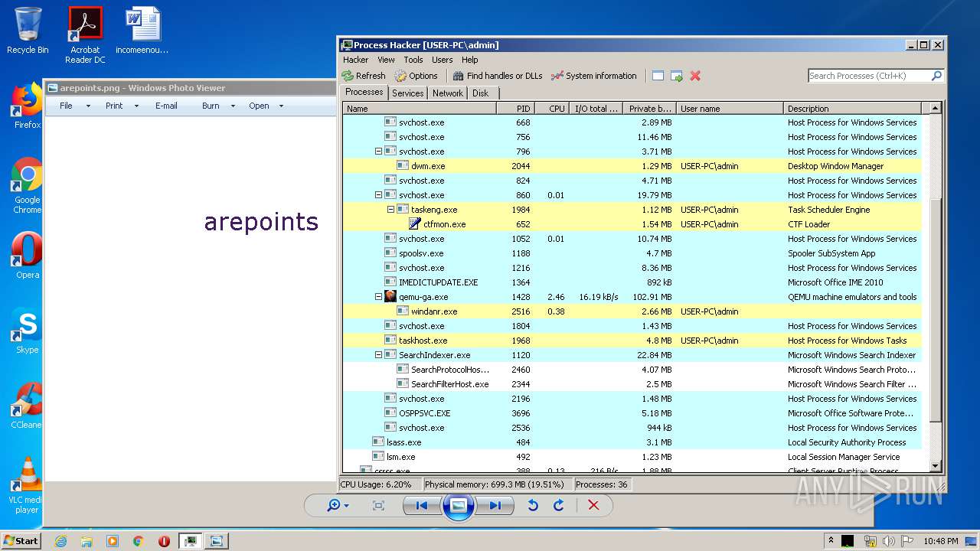This screenshot has height=551, width=980.
Task: Sort by the CPU column header
Action: click(552, 109)
